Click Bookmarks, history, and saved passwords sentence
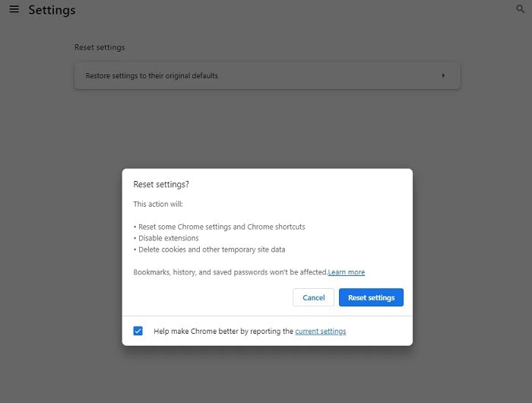Image resolution: width=532 pixels, height=403 pixels. point(230,272)
